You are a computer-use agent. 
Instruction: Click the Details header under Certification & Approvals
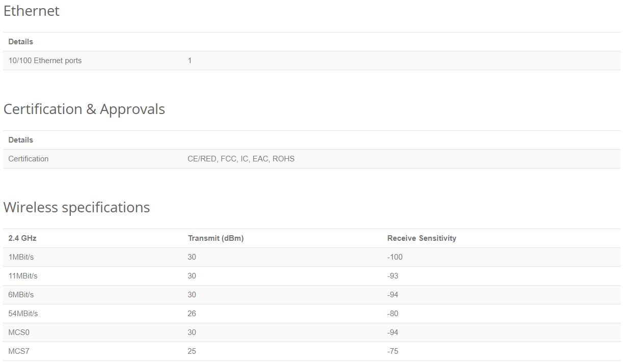click(21, 140)
